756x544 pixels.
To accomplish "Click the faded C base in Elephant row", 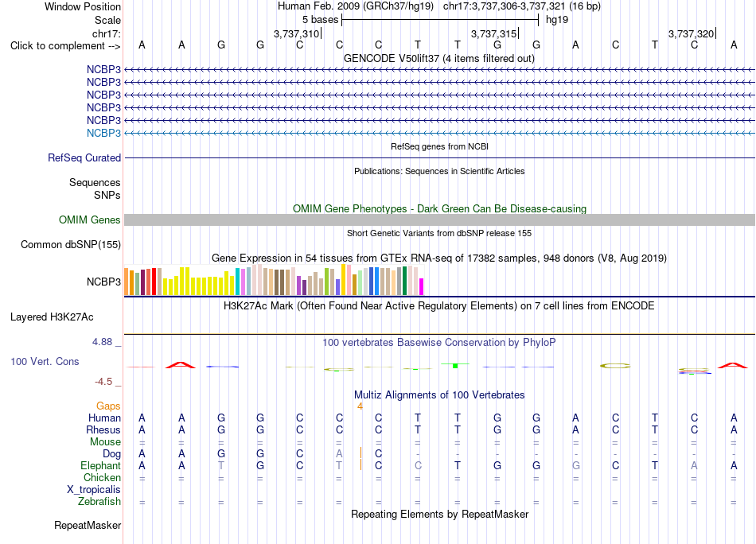I will pos(418,465).
